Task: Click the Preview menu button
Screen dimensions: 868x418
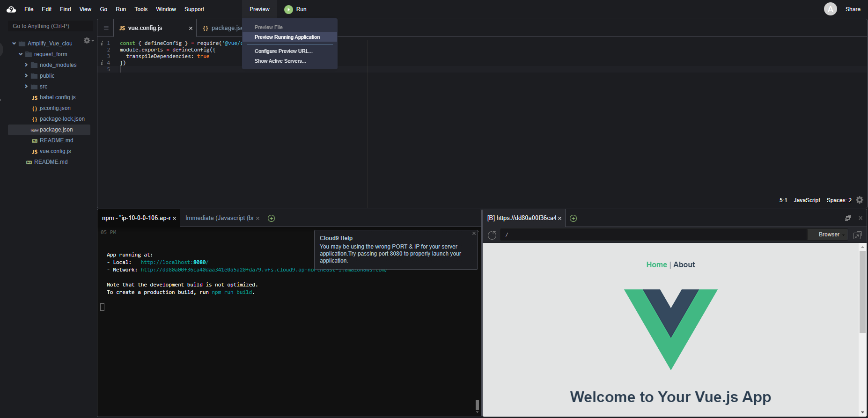Action: pyautogui.click(x=259, y=9)
